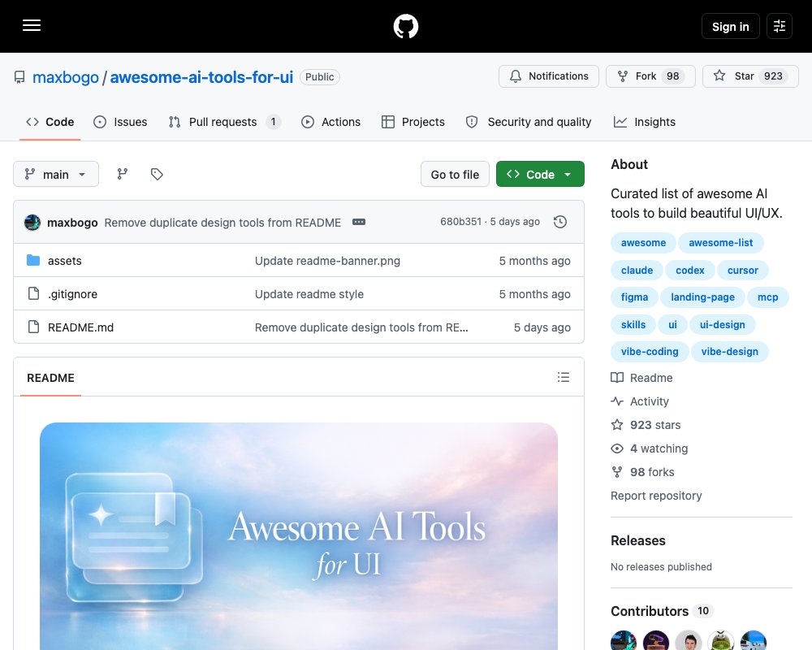Select the claude topic tag
This screenshot has width=812, height=650.
click(637, 270)
